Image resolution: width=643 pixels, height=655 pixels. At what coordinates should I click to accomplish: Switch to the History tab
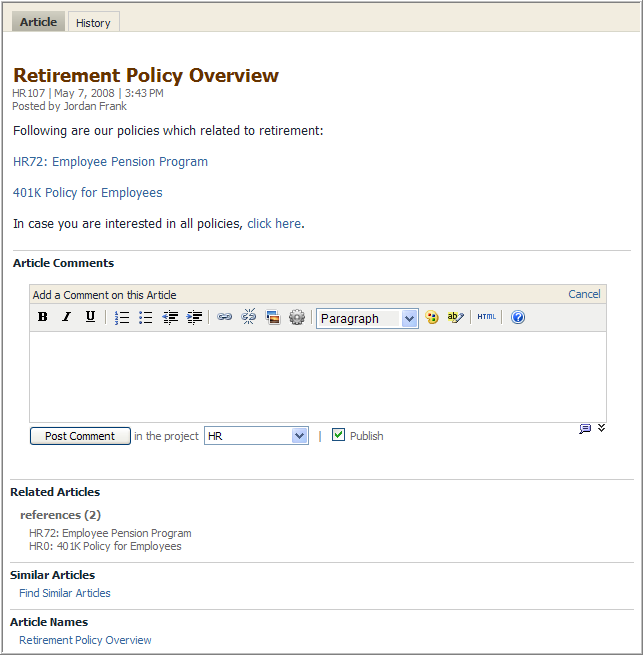[93, 22]
